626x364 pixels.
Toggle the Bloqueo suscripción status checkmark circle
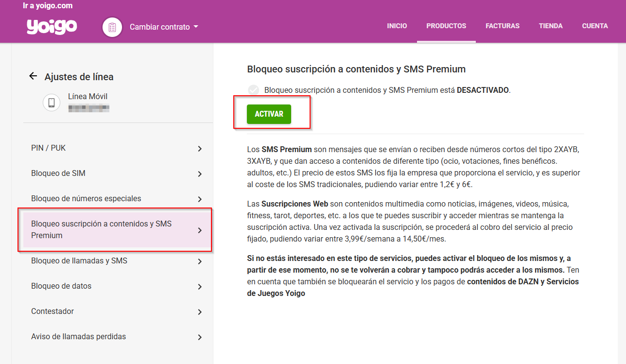(x=253, y=89)
